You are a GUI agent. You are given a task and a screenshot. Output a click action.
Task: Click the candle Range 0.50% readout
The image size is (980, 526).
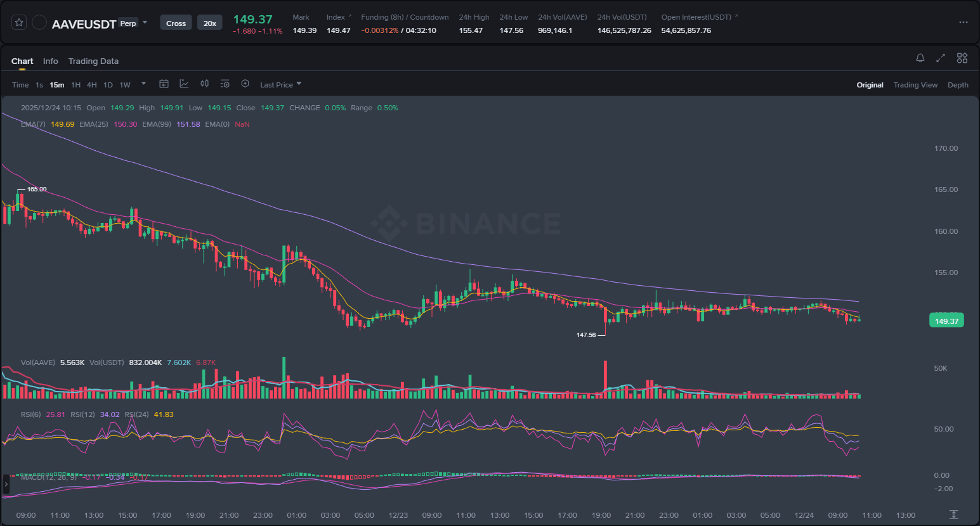[x=374, y=108]
